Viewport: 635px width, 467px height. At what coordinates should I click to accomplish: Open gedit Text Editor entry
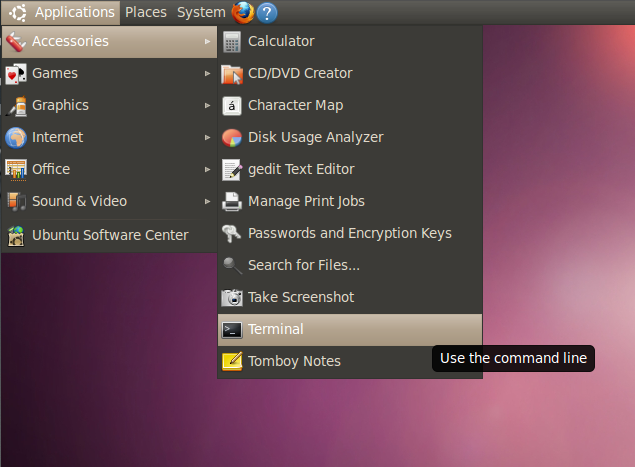[350, 169]
